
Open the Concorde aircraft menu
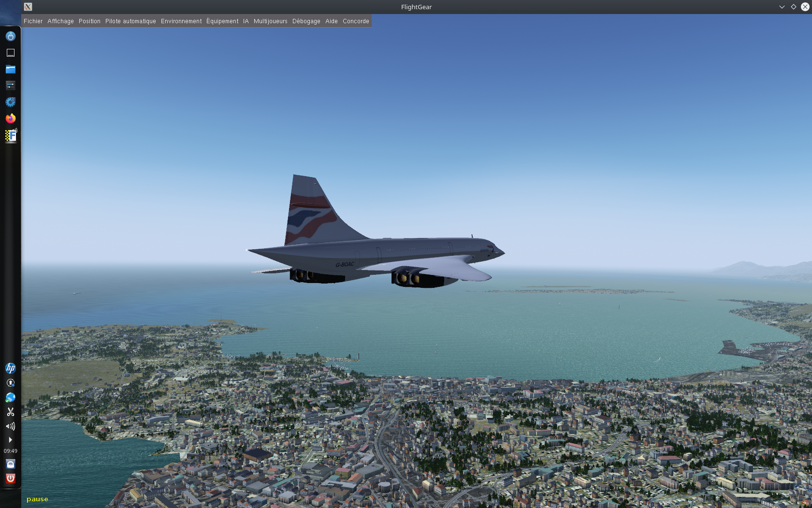[356, 21]
